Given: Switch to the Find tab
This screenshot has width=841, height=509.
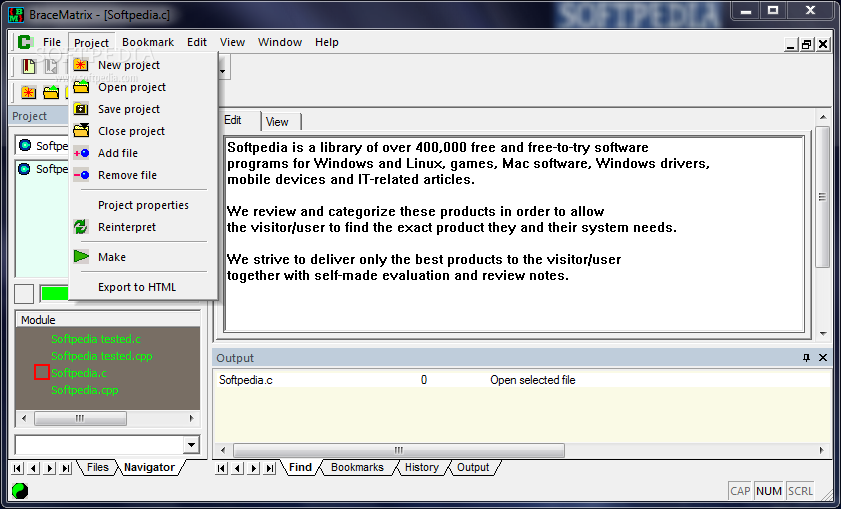Looking at the screenshot, I should [300, 467].
